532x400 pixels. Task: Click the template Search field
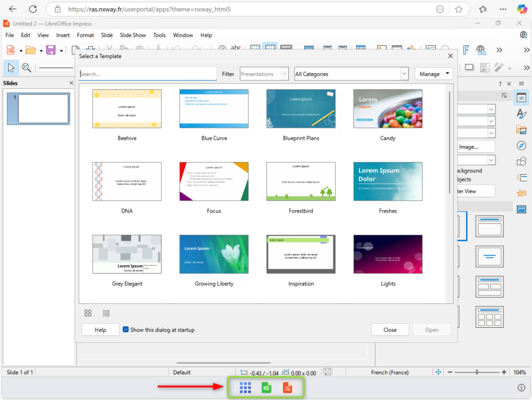(148, 74)
